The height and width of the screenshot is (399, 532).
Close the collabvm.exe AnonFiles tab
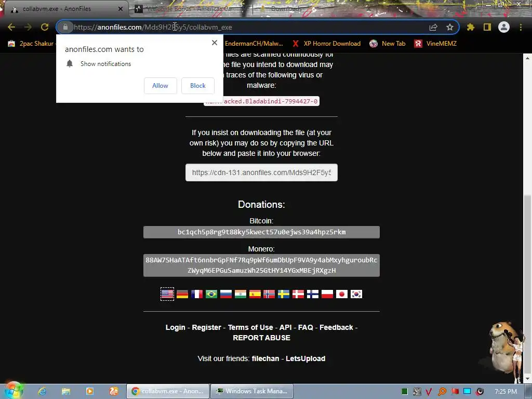point(121,9)
